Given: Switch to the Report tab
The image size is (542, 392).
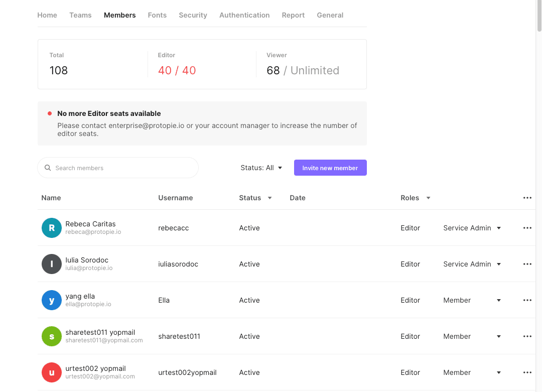Looking at the screenshot, I should coord(293,15).
